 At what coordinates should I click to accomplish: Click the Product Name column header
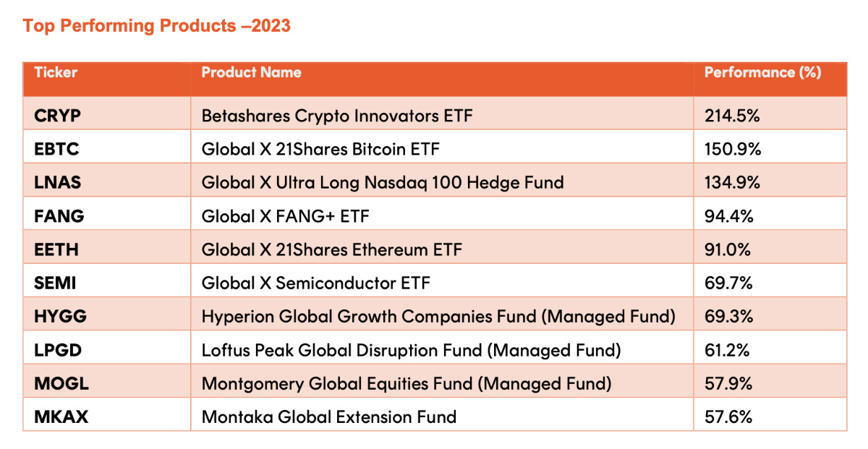tap(251, 72)
